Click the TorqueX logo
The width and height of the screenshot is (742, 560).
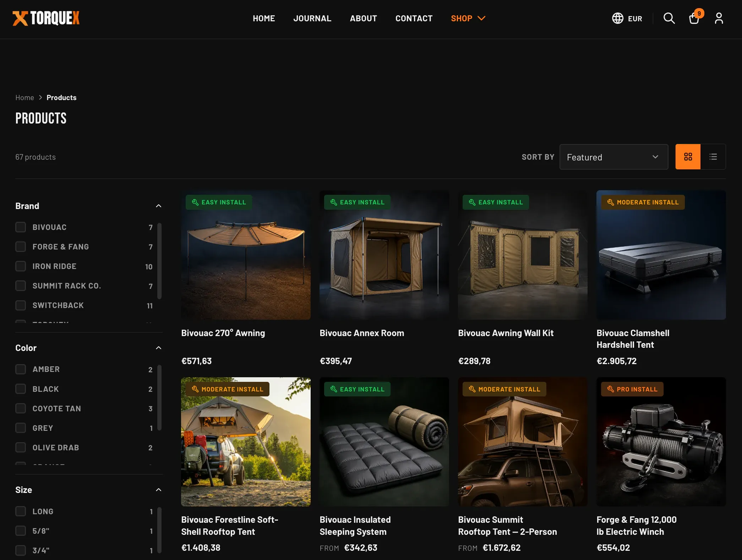pyautogui.click(x=46, y=18)
